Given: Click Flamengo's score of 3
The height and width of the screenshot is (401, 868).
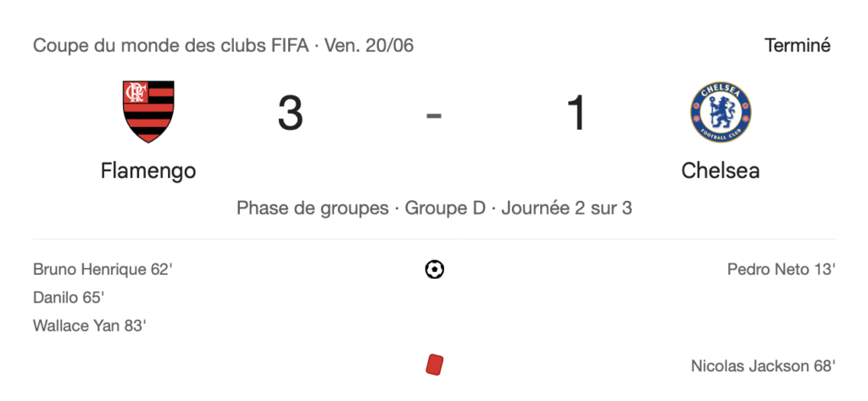Looking at the screenshot, I should click(x=291, y=114).
